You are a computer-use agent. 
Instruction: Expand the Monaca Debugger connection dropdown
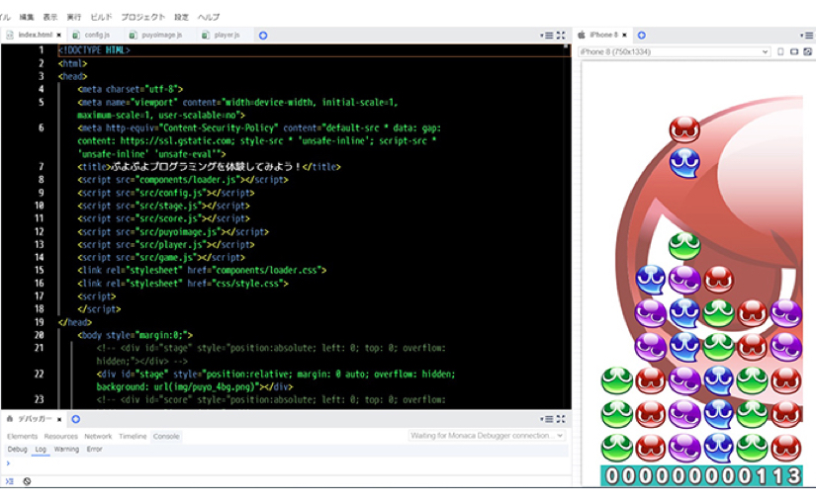486,436
